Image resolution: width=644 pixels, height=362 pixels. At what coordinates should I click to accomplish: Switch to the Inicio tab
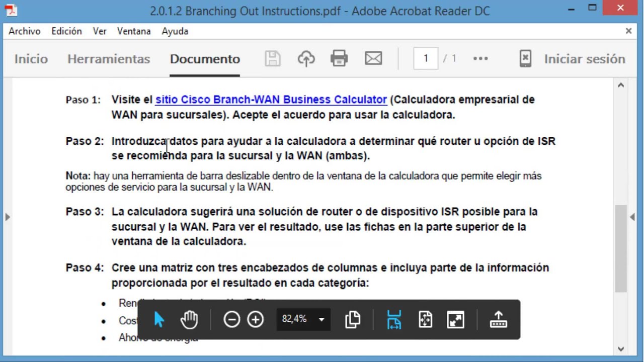point(31,59)
